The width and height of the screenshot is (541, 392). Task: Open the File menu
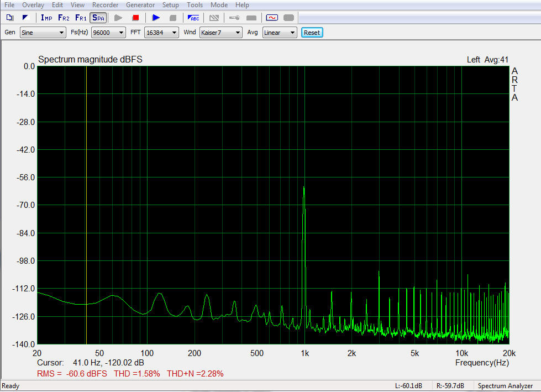(x=9, y=5)
